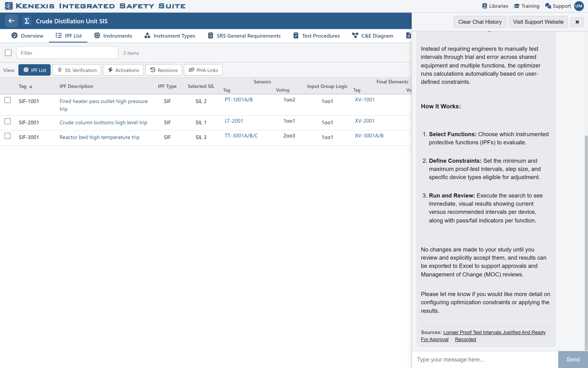The image size is (588, 368).
Task: Open the Recorded source link
Action: point(465,339)
